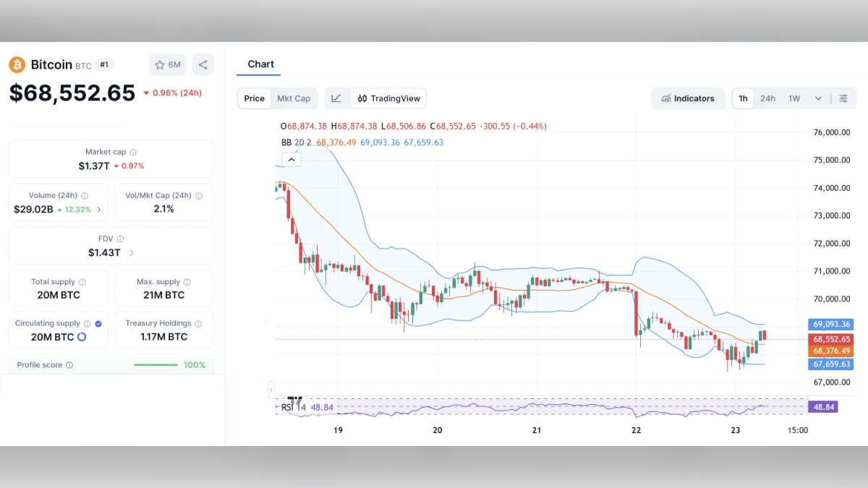Click the share icon next to Bitcoin
868x488 pixels.
203,65
